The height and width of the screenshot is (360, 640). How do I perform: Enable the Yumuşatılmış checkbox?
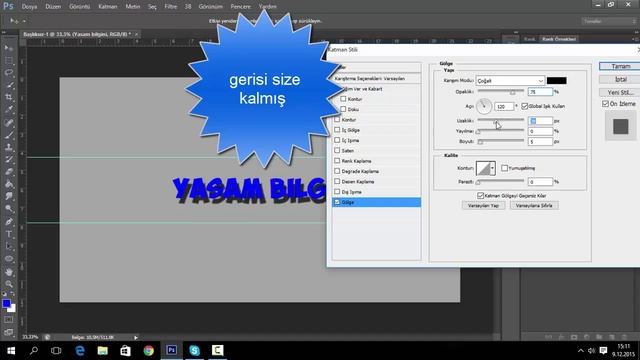click(504, 168)
